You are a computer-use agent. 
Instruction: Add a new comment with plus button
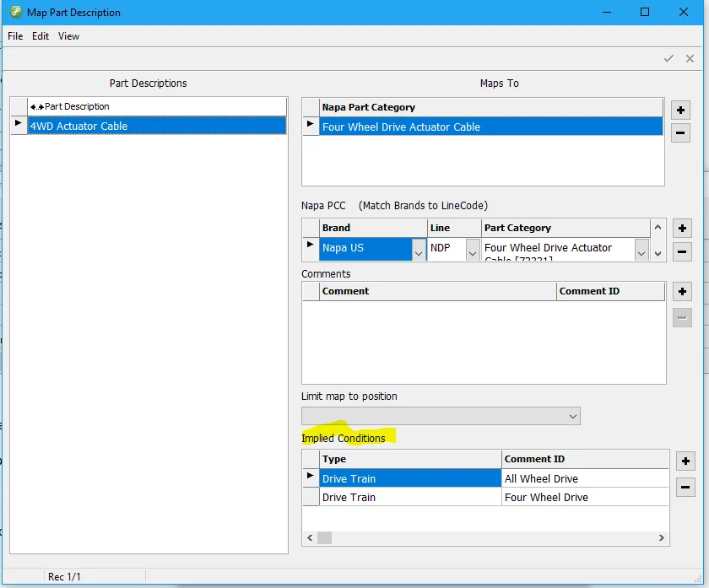coord(682,292)
